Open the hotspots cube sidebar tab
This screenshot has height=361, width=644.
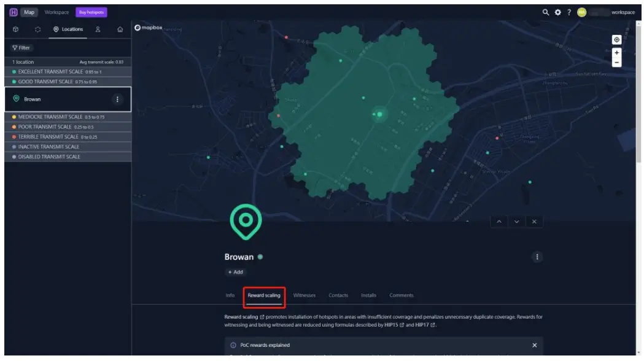click(15, 29)
